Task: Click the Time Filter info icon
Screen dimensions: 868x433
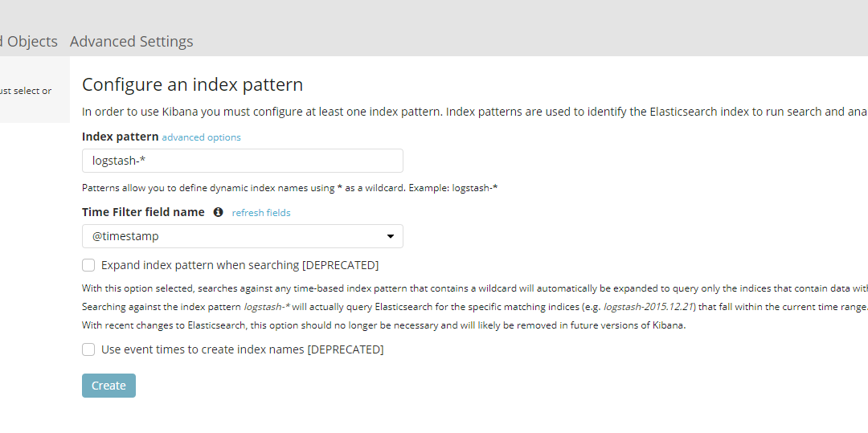Action: (218, 212)
